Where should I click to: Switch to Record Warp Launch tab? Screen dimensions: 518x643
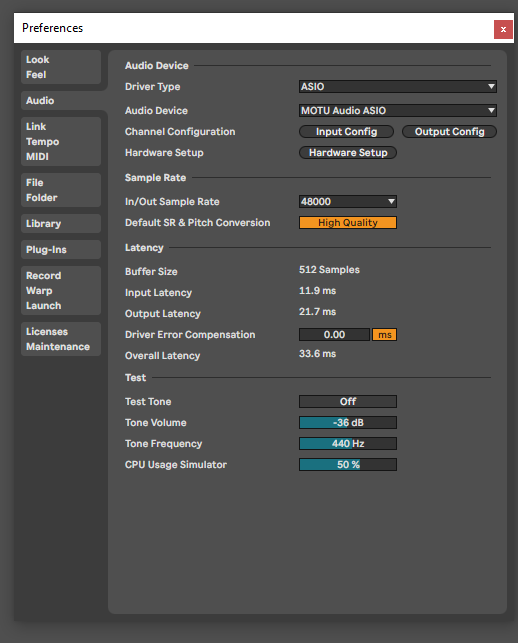61,290
